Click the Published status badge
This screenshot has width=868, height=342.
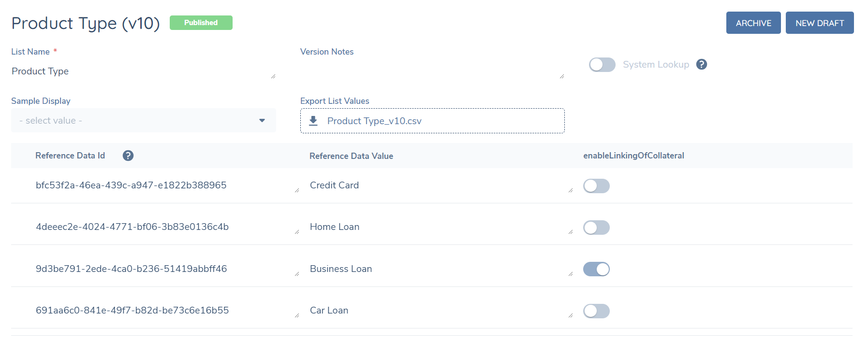click(201, 23)
